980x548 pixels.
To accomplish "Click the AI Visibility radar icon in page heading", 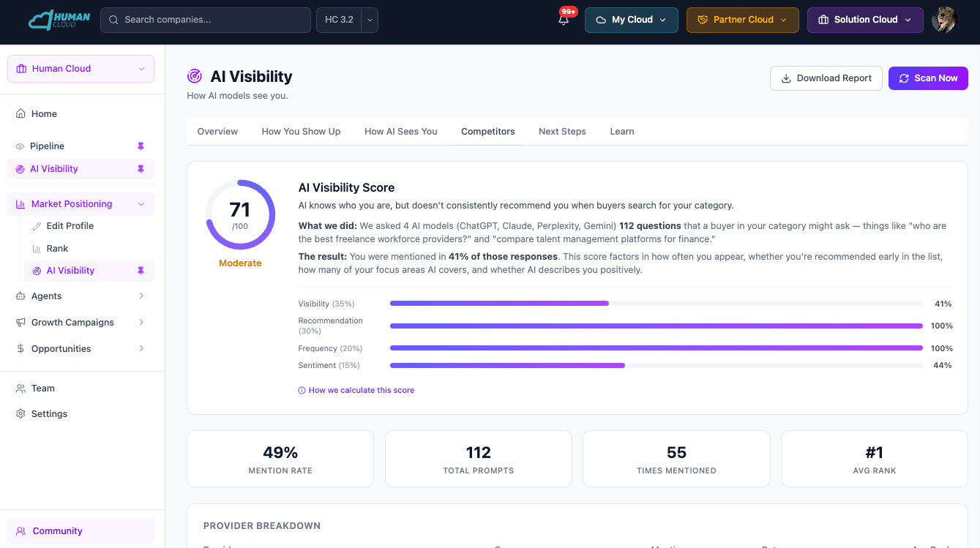I will 195,76.
